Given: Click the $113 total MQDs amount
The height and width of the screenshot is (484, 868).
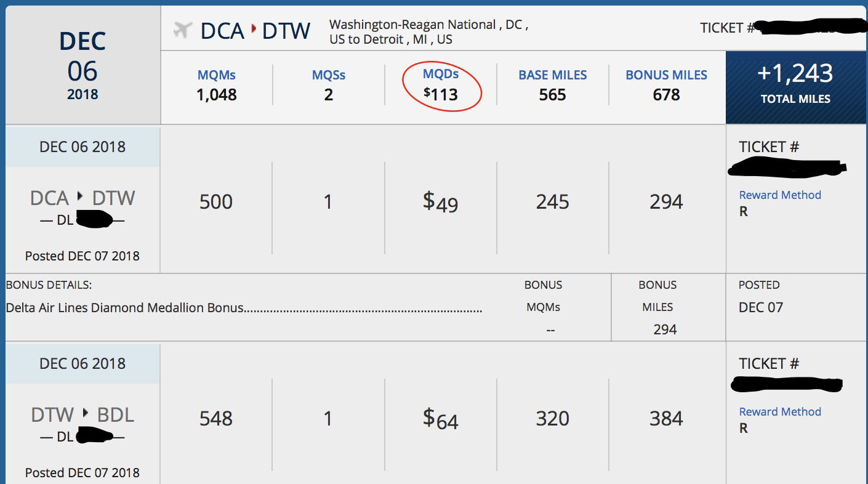Looking at the screenshot, I should (441, 94).
